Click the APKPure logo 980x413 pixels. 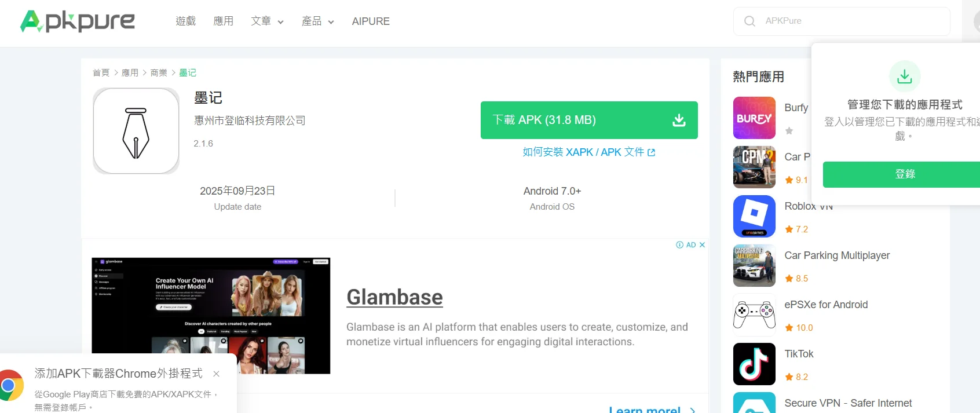point(78,21)
